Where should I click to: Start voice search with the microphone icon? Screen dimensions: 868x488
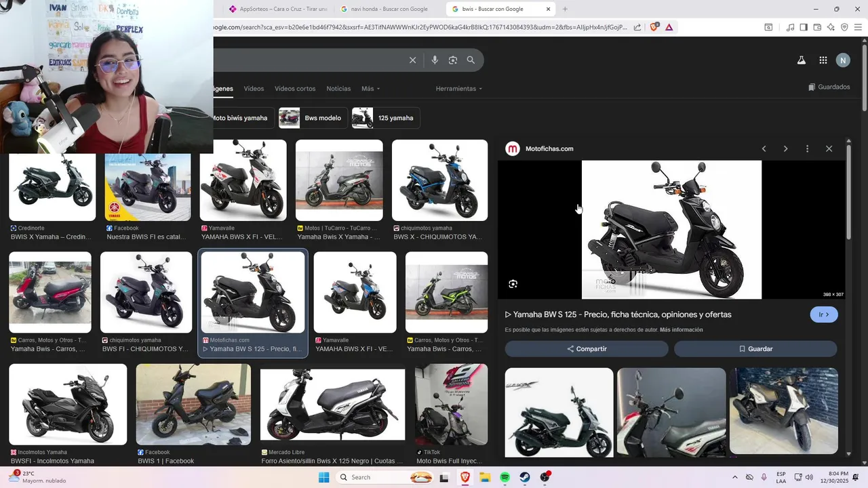[x=435, y=60]
